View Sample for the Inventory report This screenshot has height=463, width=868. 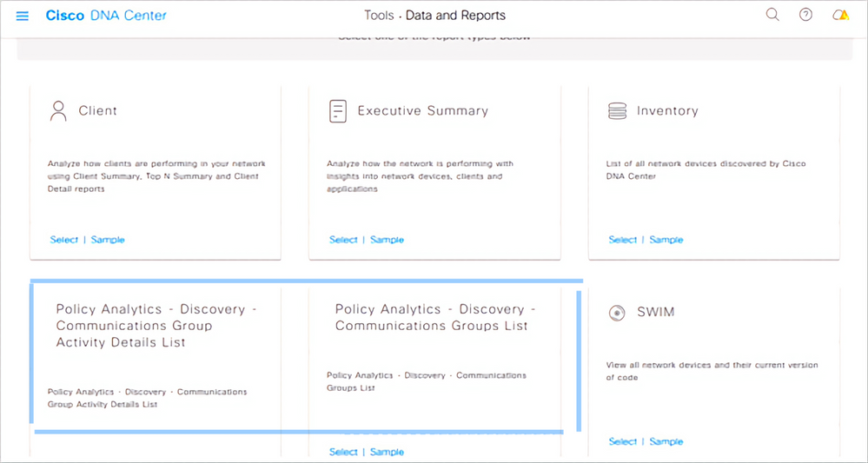(666, 240)
